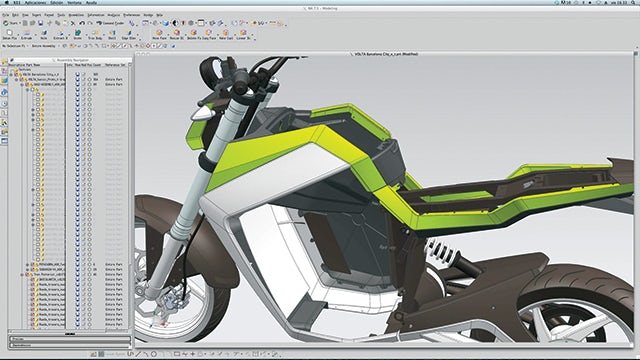The image size is (640, 360).
Task: Click the navigator horizontal scrollbar
Action: click(x=67, y=331)
